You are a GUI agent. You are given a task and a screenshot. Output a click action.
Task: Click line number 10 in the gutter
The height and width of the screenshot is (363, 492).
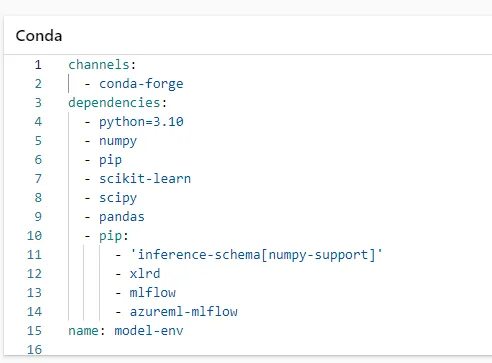[34, 236]
